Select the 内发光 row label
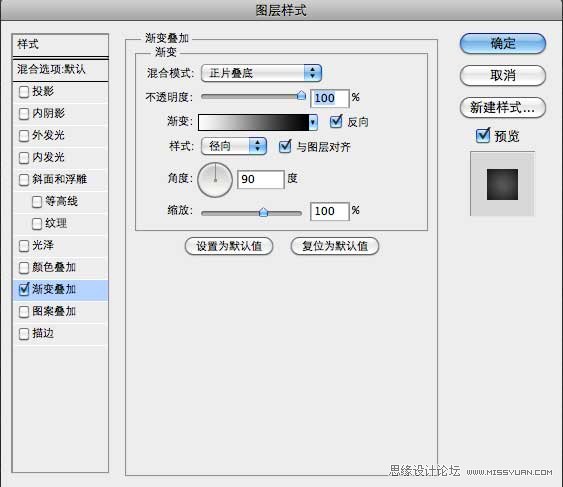Screen dimensions: 563x487 point(48,157)
